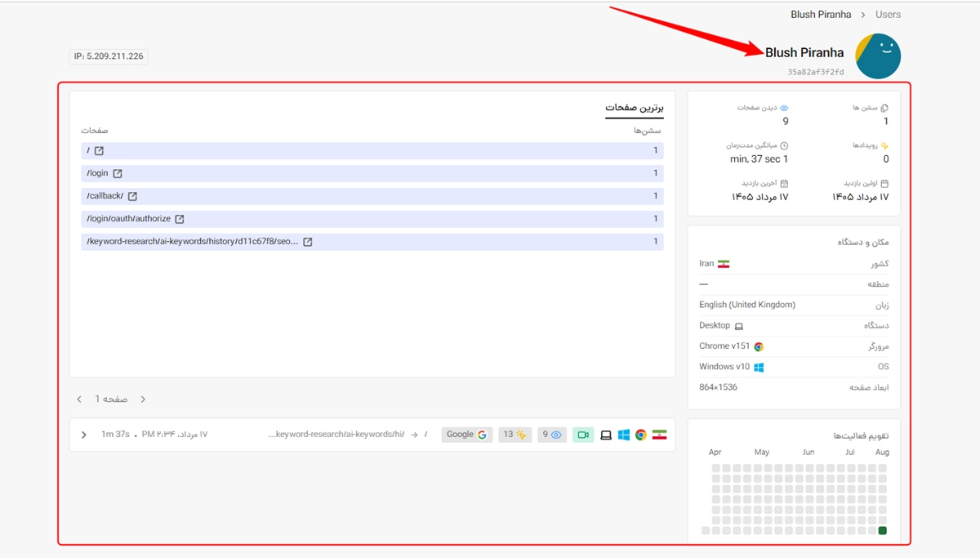Screen dimensions: 980x558
Task: Click the Chrome icon in the session row
Action: (x=641, y=435)
